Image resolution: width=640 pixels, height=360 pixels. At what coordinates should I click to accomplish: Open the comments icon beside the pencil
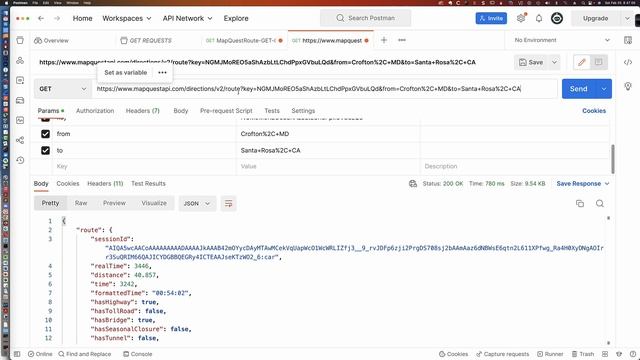coord(598,62)
